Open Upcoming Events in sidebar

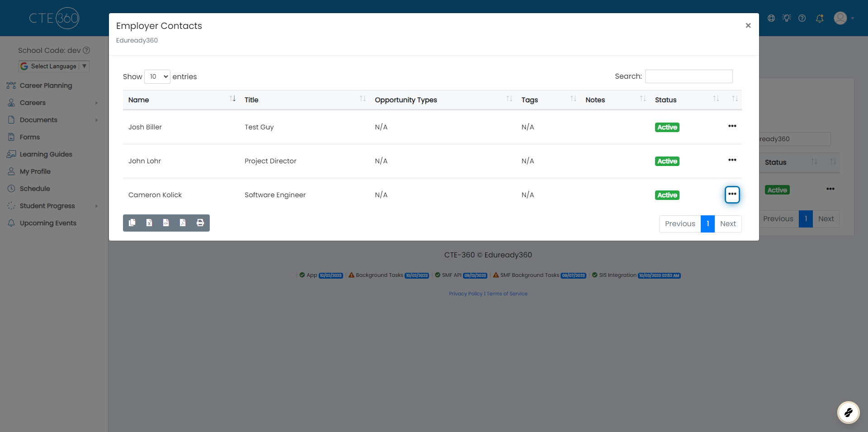pos(48,223)
